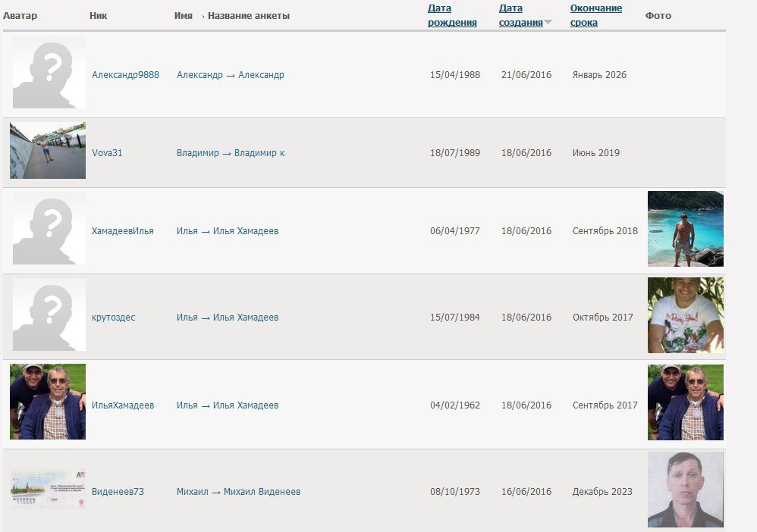Click the placeholder avatar for Александр9888
This screenshot has width=757, height=532.
pos(49,73)
